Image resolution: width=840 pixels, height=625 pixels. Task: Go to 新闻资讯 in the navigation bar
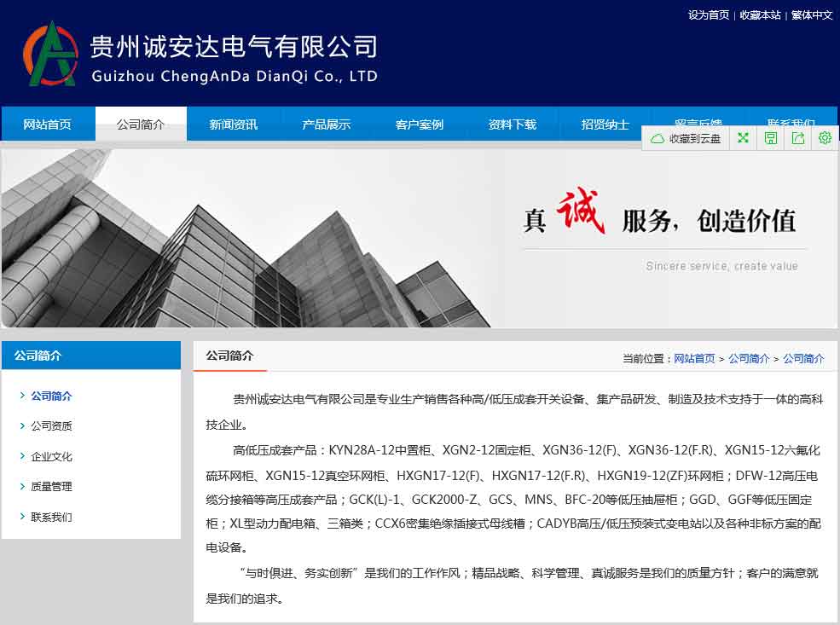click(234, 124)
